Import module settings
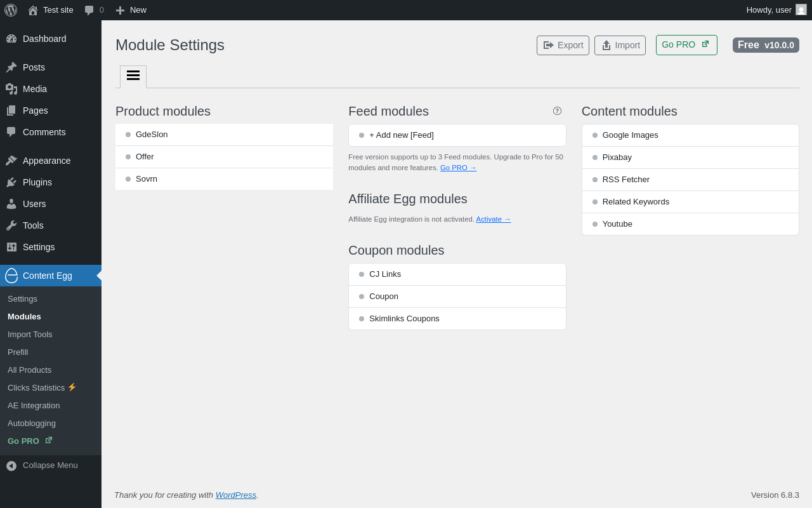The height and width of the screenshot is (508, 812). pyautogui.click(x=620, y=45)
